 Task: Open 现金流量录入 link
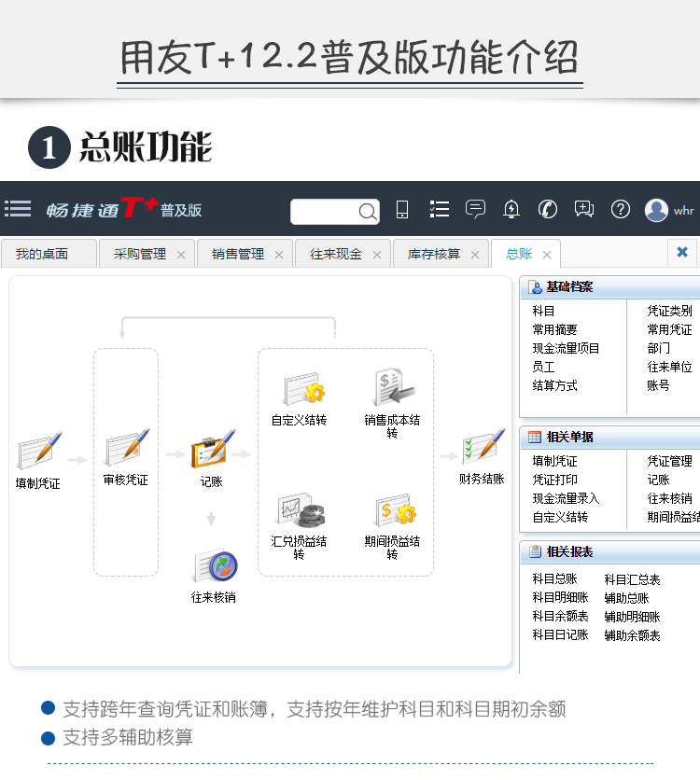coord(566,498)
